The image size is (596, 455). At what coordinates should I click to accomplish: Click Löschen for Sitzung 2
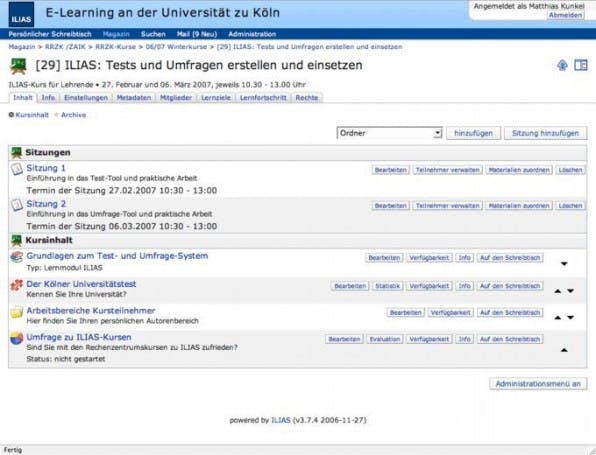click(x=570, y=206)
